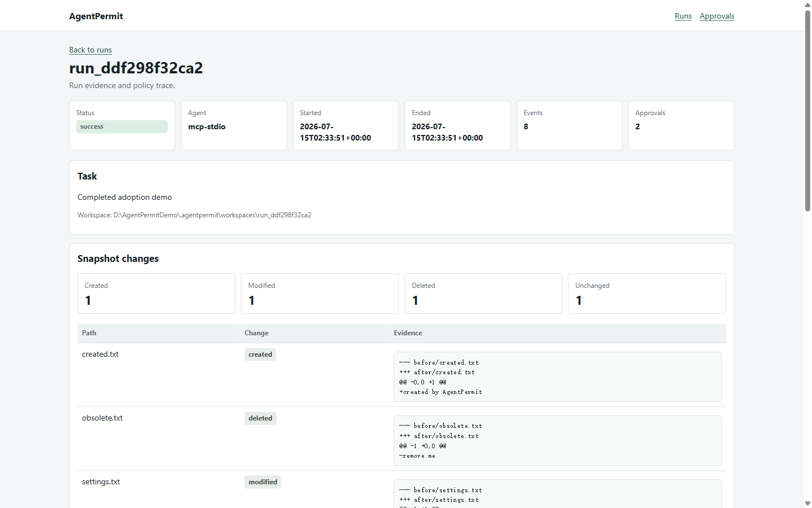Screen dimensions: 812x508
Task: Click the Approvals count '2'
Action: pos(638,126)
